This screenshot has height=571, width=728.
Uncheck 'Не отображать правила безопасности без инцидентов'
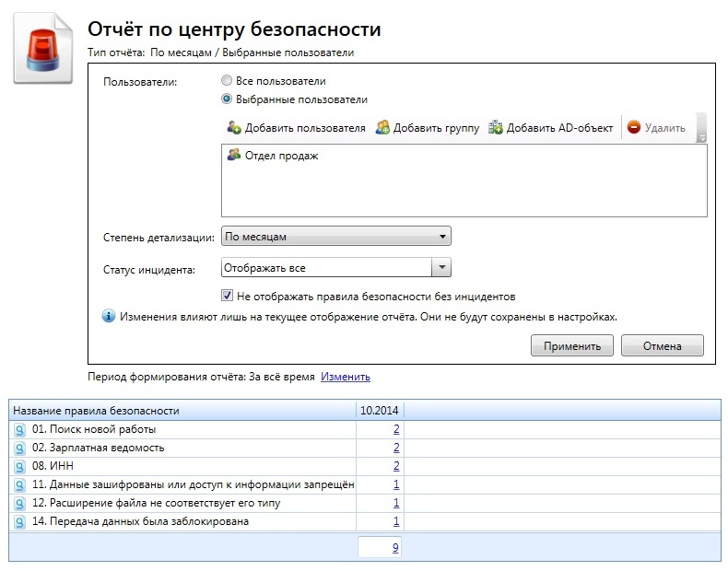click(227, 297)
